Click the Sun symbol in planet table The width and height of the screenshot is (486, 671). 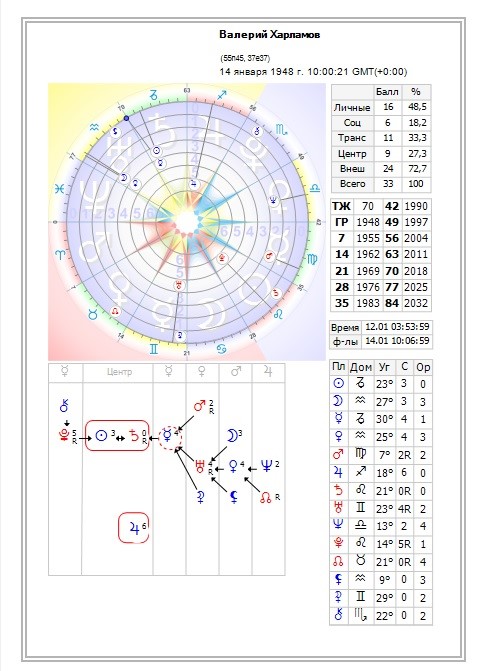click(x=338, y=383)
